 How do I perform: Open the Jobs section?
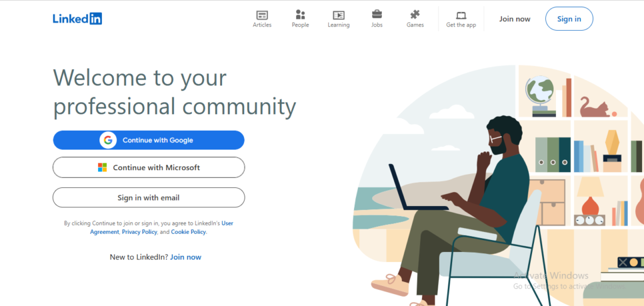(x=377, y=19)
